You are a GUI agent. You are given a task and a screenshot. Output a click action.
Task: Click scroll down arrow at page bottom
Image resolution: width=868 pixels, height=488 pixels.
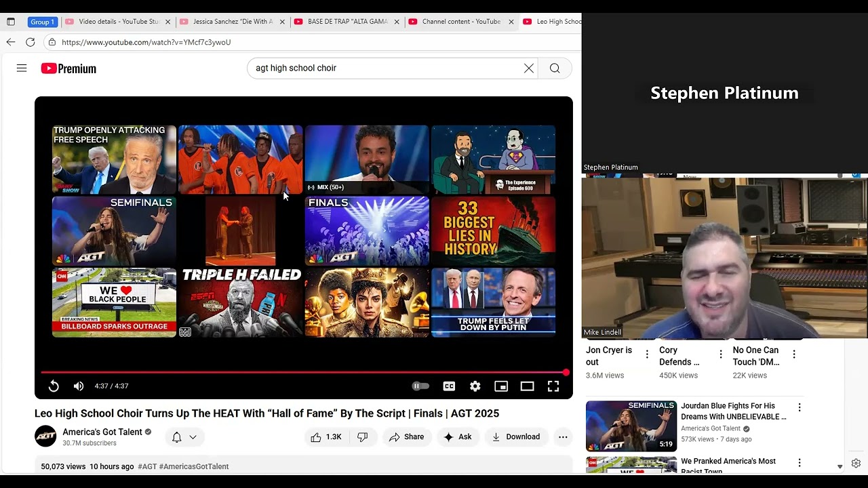[x=840, y=467]
